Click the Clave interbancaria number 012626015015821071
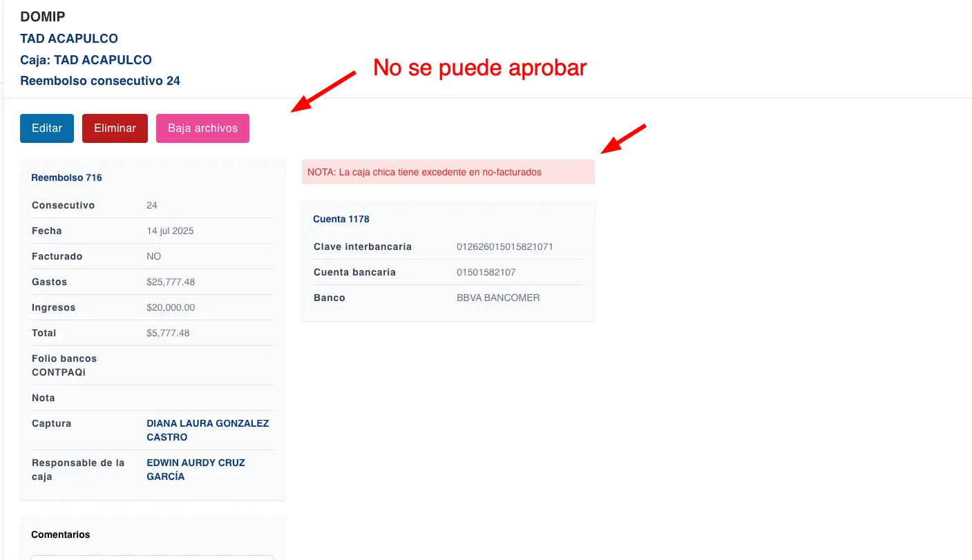Image resolution: width=972 pixels, height=560 pixels. coord(504,247)
